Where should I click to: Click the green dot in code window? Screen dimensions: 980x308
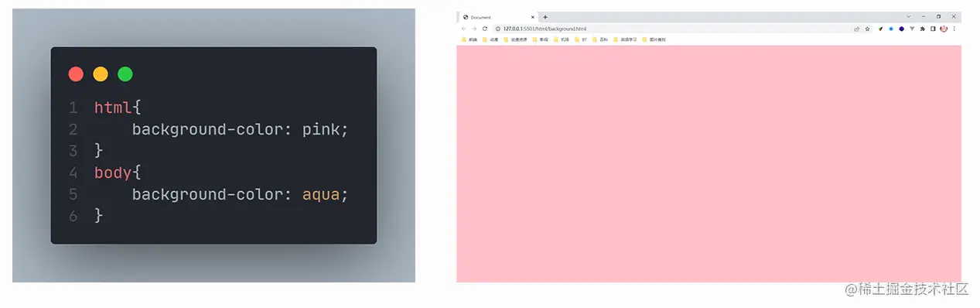pyautogui.click(x=125, y=74)
